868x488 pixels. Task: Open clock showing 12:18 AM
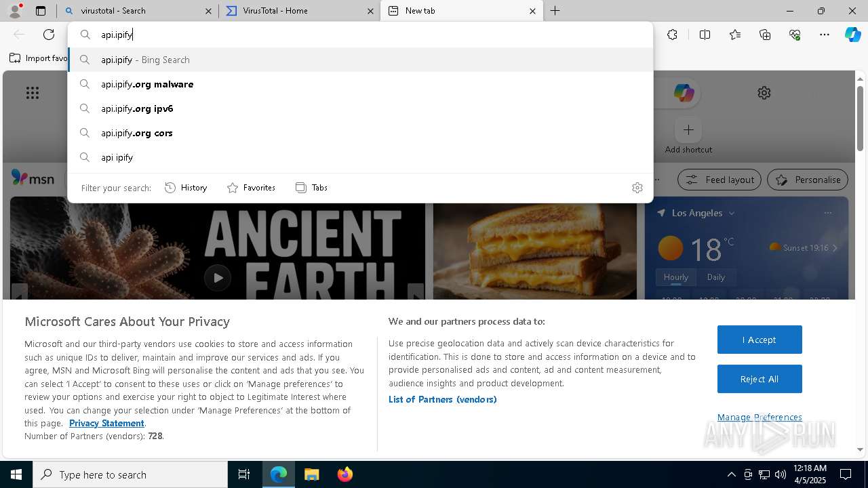(x=810, y=474)
